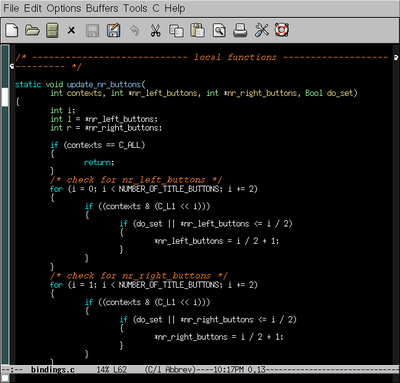Click the 10:17PM time in mode line
The image size is (400, 383).
[x=228, y=369]
